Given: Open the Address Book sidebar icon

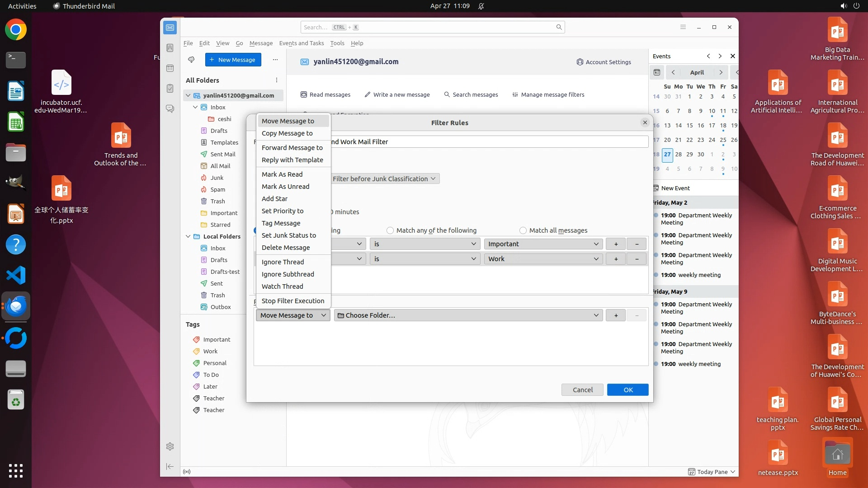Looking at the screenshot, I should 170,48.
